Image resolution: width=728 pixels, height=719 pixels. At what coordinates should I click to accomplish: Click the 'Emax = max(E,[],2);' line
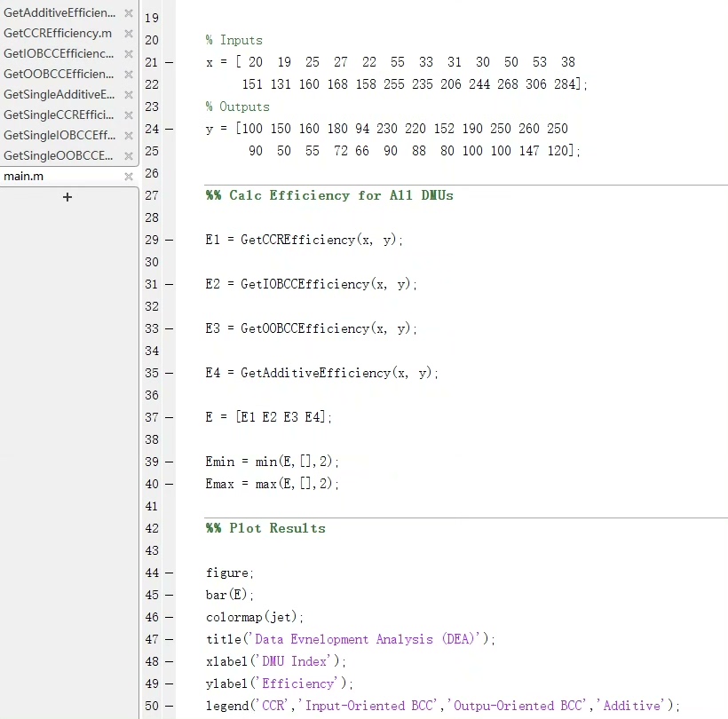[x=272, y=484]
